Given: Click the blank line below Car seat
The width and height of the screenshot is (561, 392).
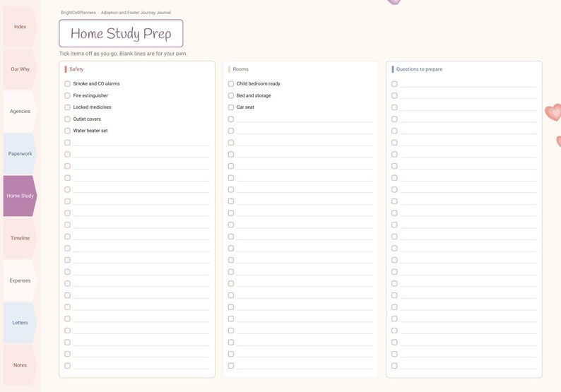Looking at the screenshot, I should [x=305, y=119].
